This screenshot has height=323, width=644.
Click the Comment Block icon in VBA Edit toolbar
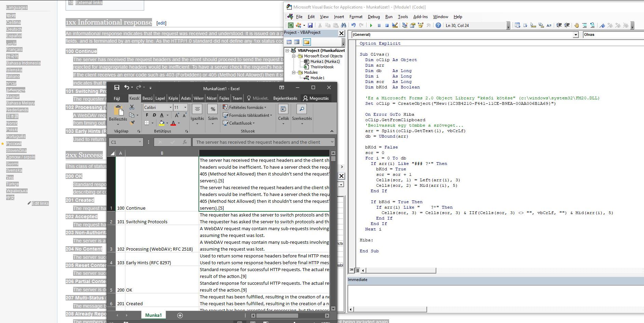[x=585, y=25]
